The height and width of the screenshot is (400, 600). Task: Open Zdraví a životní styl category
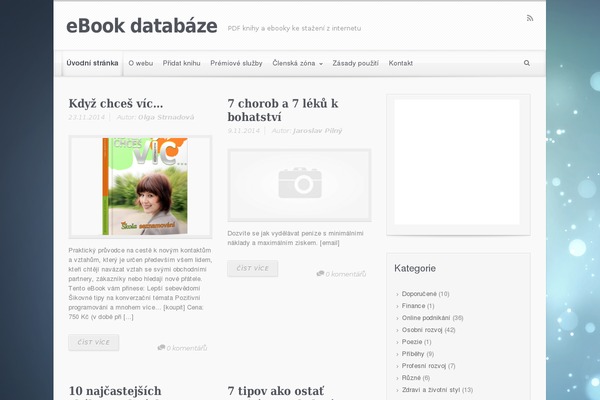point(431,390)
